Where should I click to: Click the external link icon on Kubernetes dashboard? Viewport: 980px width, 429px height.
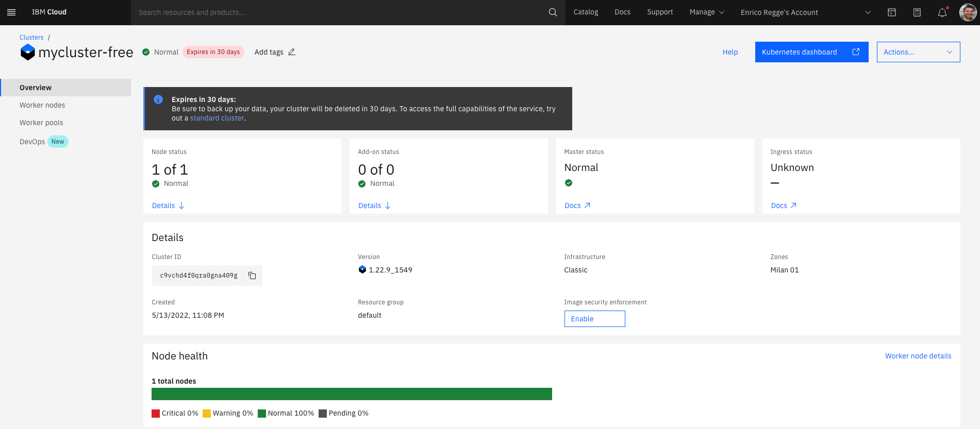click(856, 52)
